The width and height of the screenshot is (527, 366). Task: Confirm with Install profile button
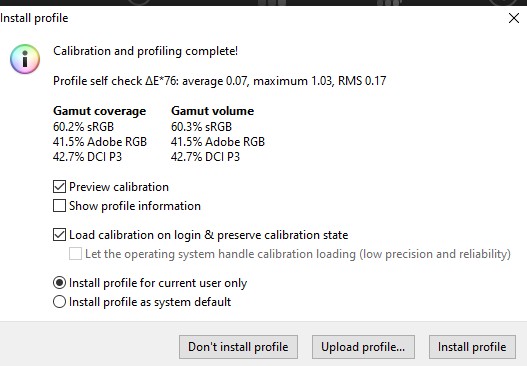click(472, 347)
